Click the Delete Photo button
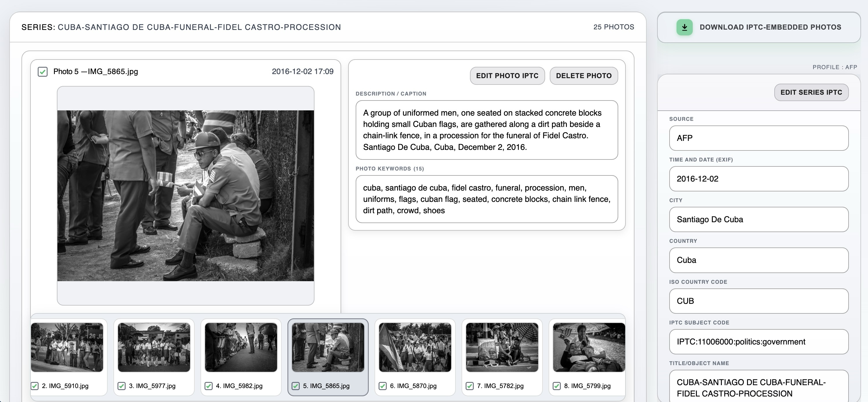Screen dimensions: 868x402 [x=584, y=76]
